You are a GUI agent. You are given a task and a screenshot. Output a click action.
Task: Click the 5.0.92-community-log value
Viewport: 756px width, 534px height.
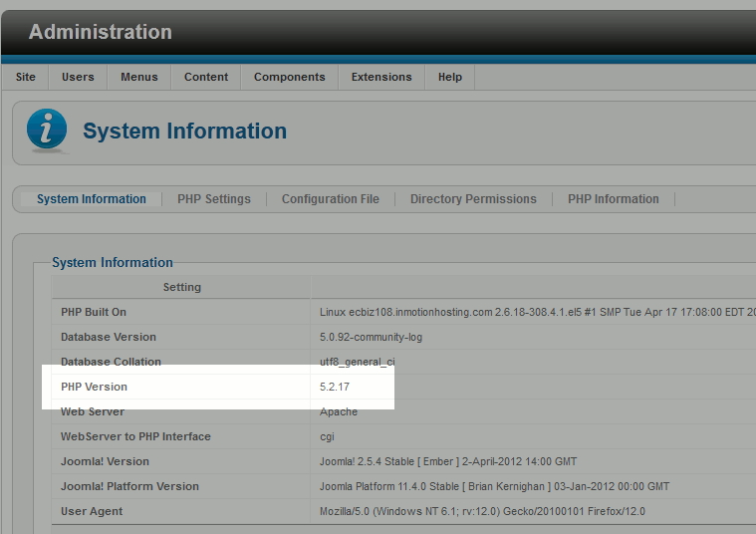[x=371, y=337]
